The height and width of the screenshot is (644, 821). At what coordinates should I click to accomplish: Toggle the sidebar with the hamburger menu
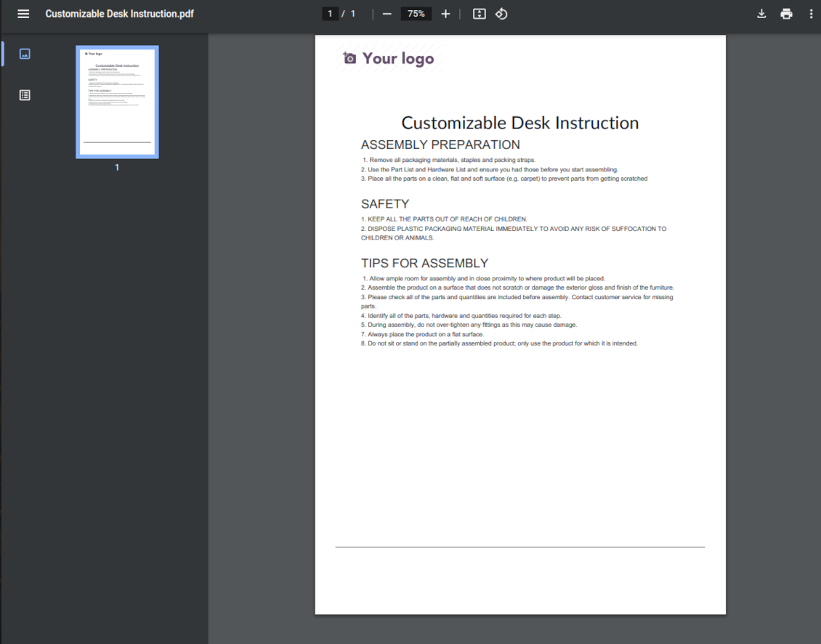(23, 14)
